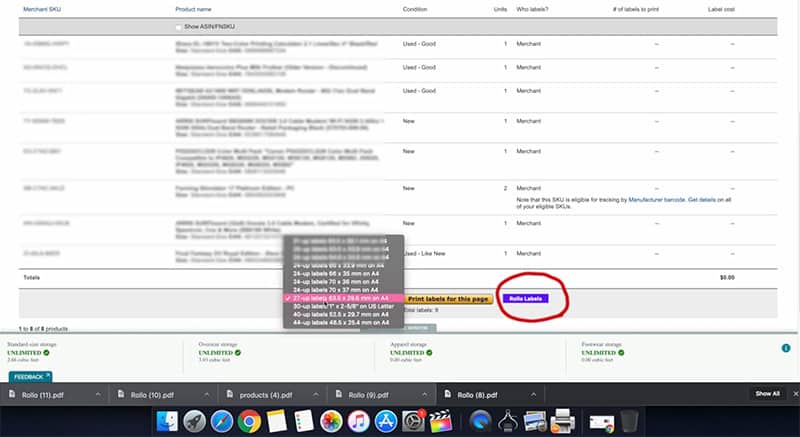Screen dimensions: 800x437
Task: Open the Manufacturer barcode link
Action: (x=657, y=200)
